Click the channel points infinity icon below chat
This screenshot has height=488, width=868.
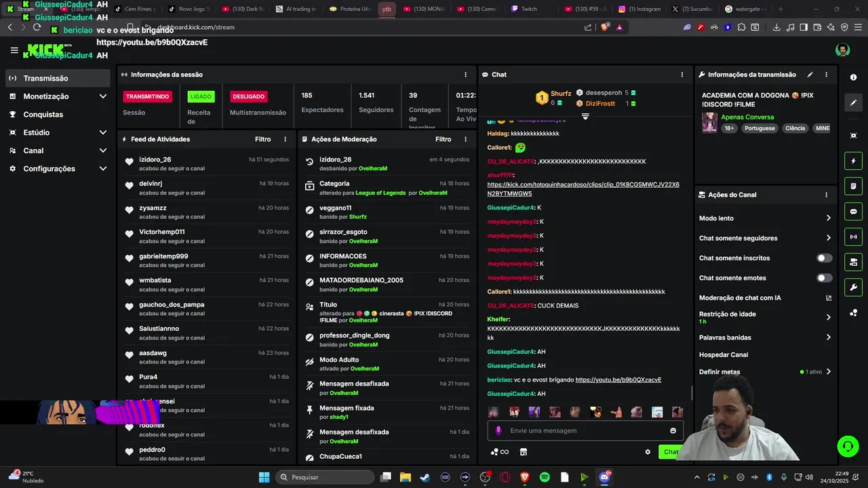500,452
